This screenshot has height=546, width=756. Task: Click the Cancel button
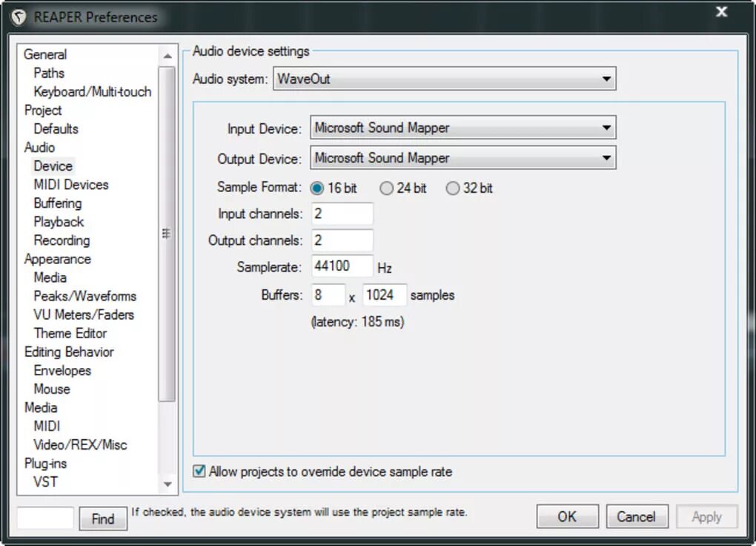(x=637, y=516)
